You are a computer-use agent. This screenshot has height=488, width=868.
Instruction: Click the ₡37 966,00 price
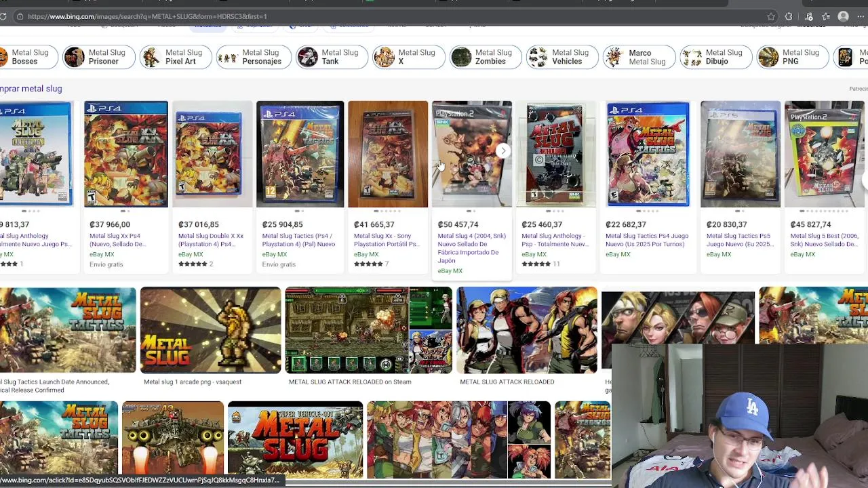click(x=110, y=224)
